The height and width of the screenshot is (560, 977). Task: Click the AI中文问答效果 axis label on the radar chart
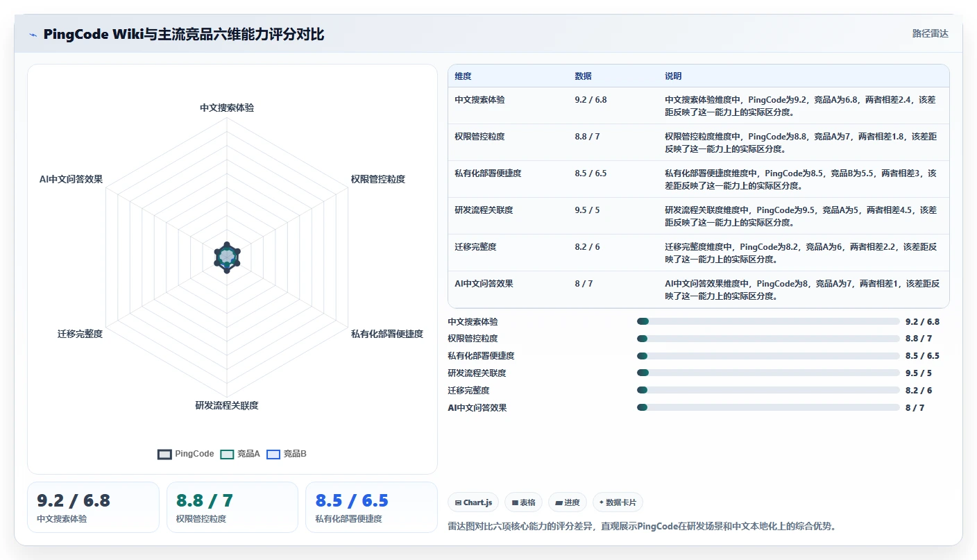(71, 180)
